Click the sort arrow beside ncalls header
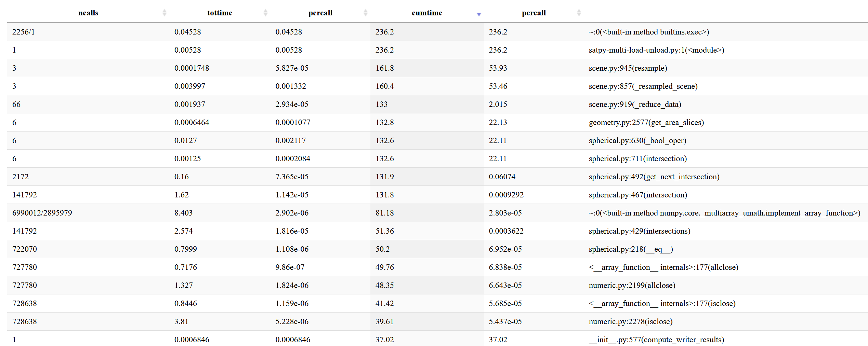 coord(165,12)
